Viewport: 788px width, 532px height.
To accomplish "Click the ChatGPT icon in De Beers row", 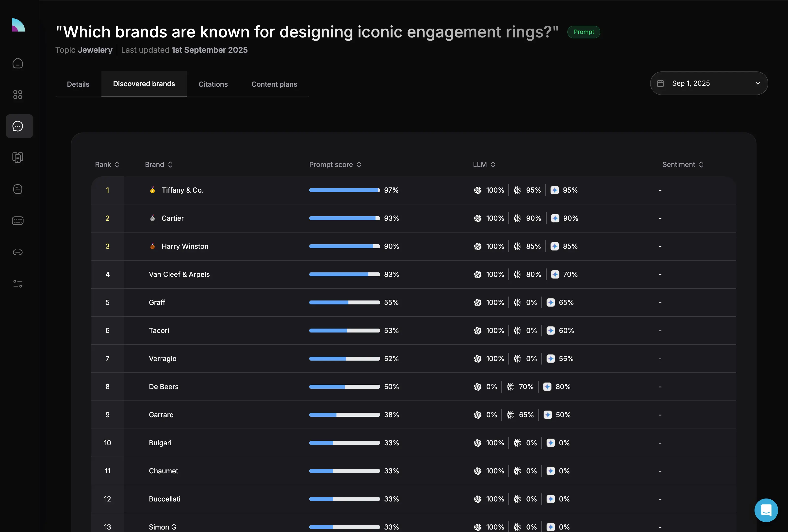I will tap(477, 387).
